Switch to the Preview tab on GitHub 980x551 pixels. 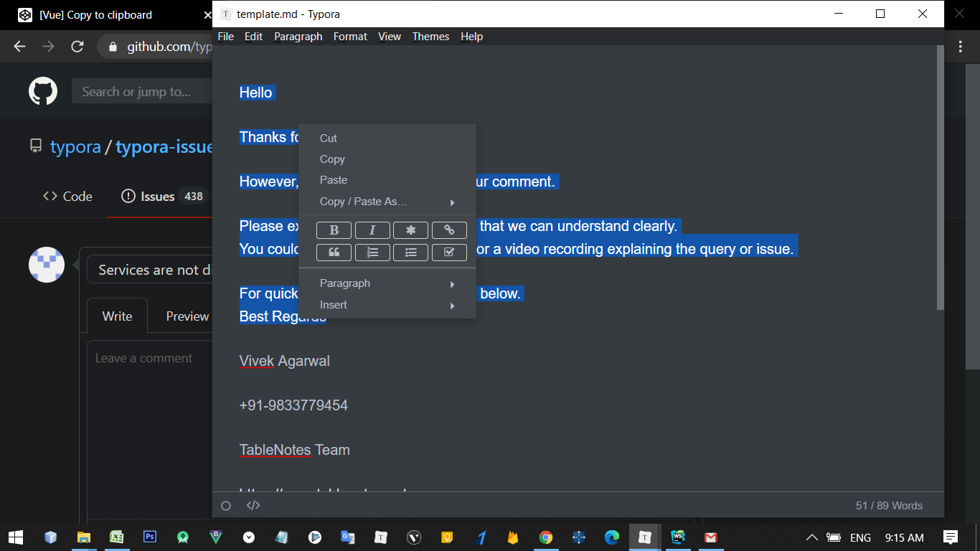point(187,316)
